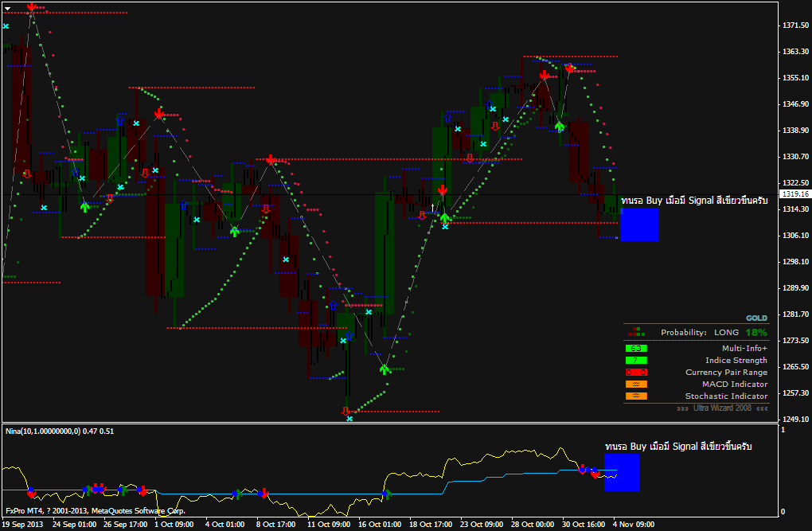The image size is (812, 531).
Task: Click the red down arrow at the highest peak near 1371.50
Action: pyautogui.click(x=32, y=6)
